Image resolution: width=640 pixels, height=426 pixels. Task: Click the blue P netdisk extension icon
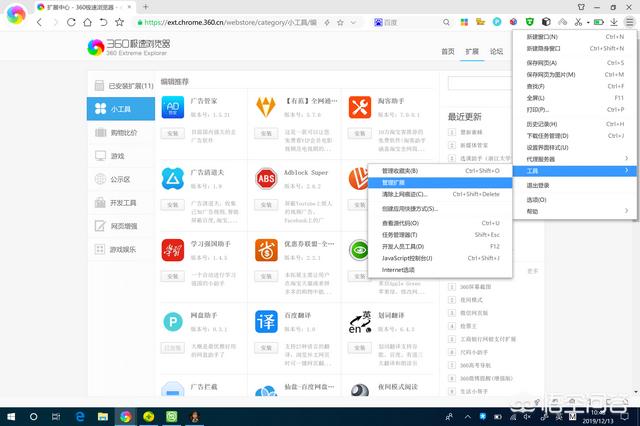497,22
